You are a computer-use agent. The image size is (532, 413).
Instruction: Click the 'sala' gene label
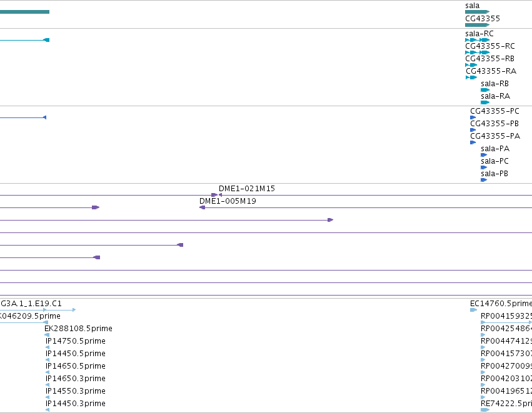click(472, 6)
